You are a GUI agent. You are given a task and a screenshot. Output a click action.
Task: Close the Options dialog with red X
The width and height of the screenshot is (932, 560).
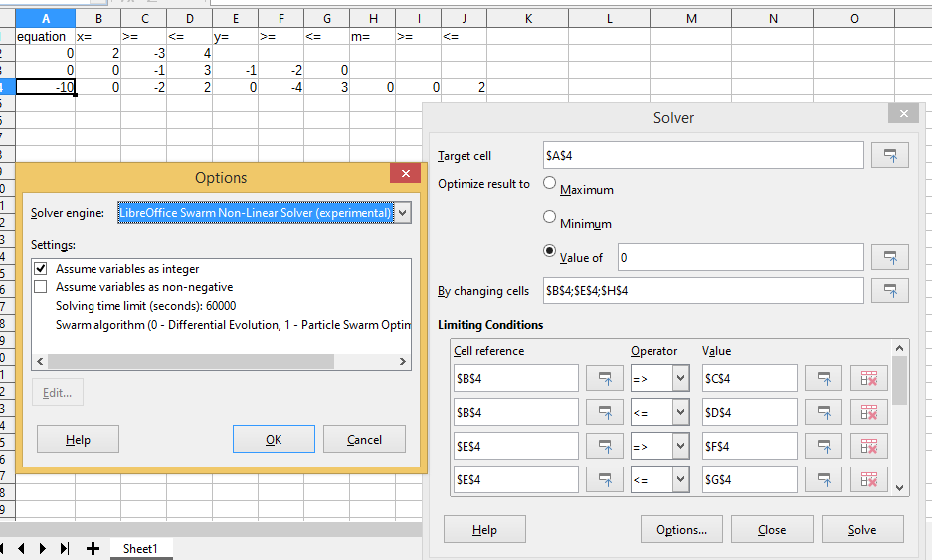[x=406, y=173]
